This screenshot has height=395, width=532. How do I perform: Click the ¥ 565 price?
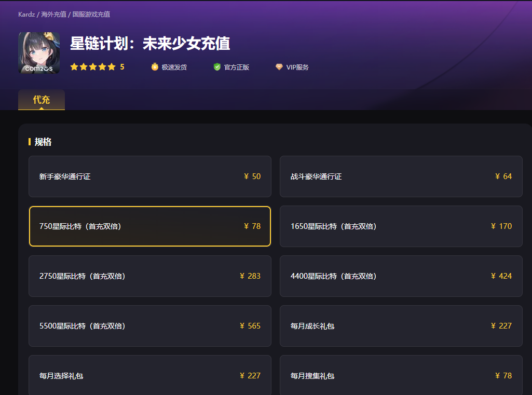(250, 326)
